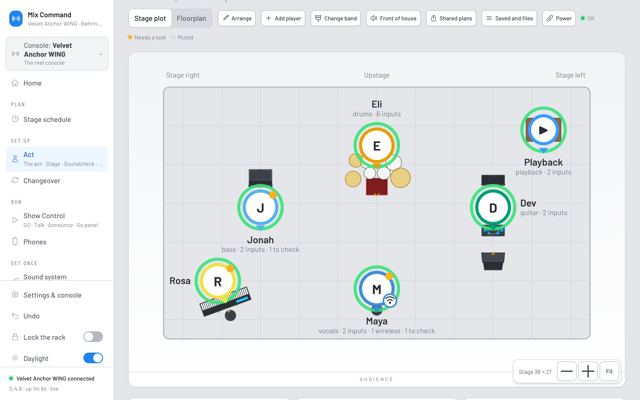Click the Add player button
640x400 pixels.
[283, 18]
